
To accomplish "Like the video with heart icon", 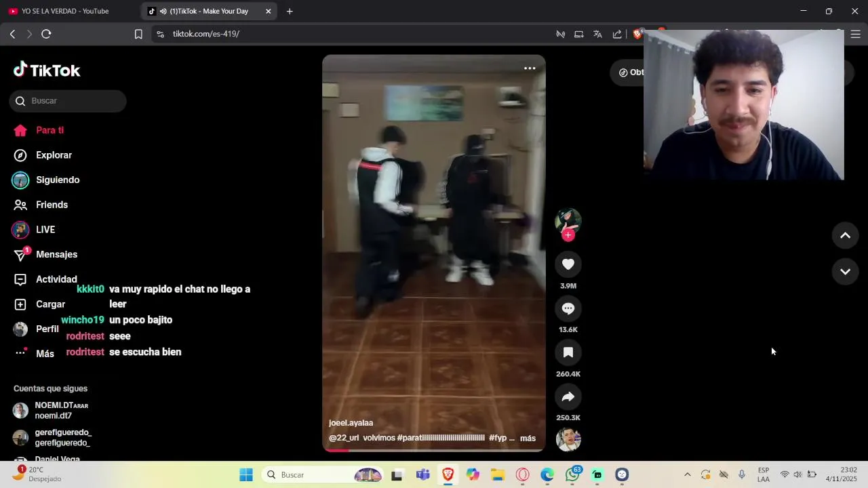I will tap(568, 264).
